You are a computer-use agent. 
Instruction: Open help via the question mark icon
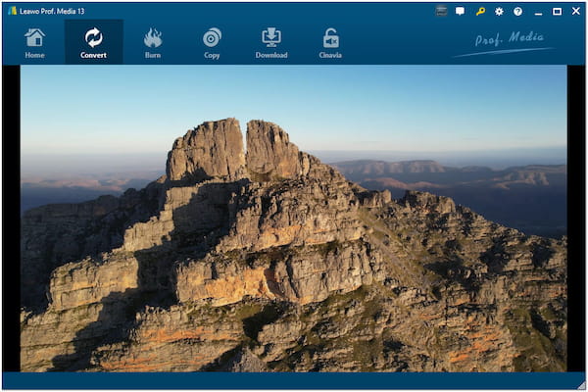point(517,11)
